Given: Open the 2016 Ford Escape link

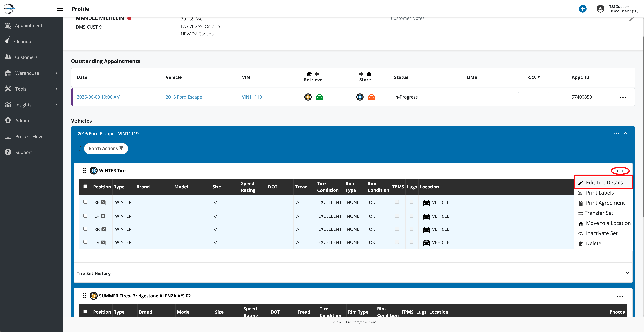Looking at the screenshot, I should 183,97.
